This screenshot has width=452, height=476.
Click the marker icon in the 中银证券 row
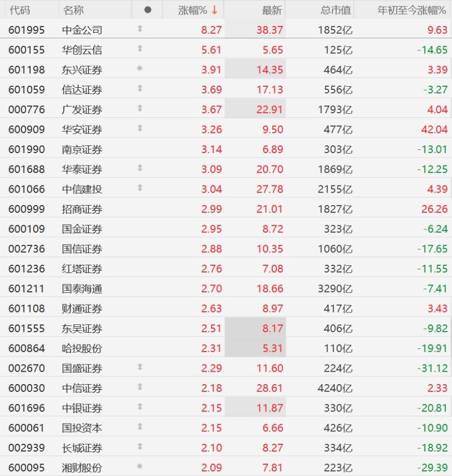pyautogui.click(x=140, y=407)
